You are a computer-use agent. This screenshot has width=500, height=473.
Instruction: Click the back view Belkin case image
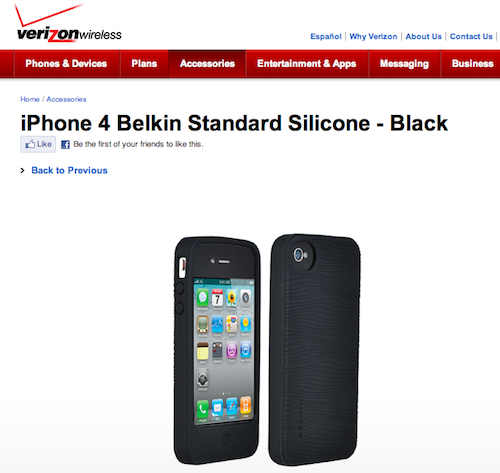315,349
